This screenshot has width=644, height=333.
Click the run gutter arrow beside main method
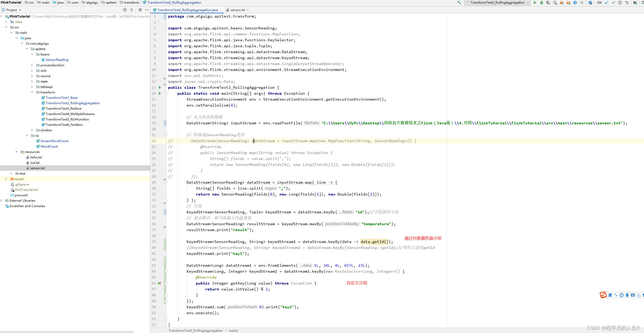(160, 93)
